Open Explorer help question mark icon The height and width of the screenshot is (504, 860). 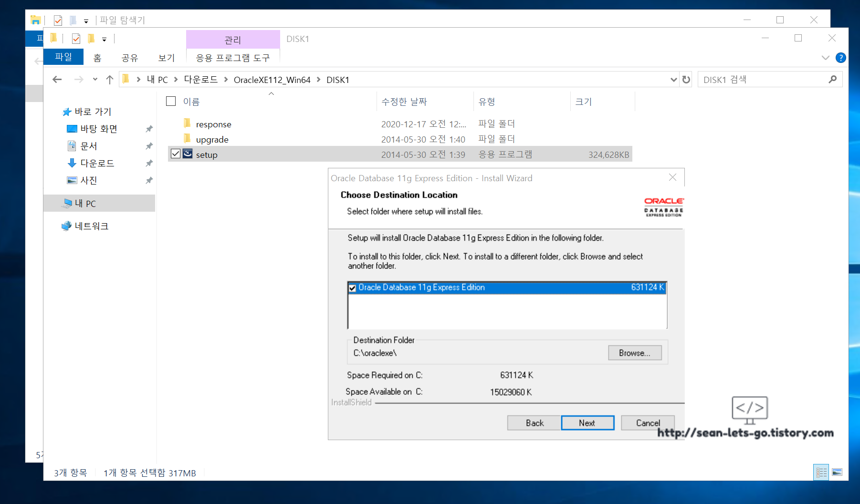click(841, 58)
